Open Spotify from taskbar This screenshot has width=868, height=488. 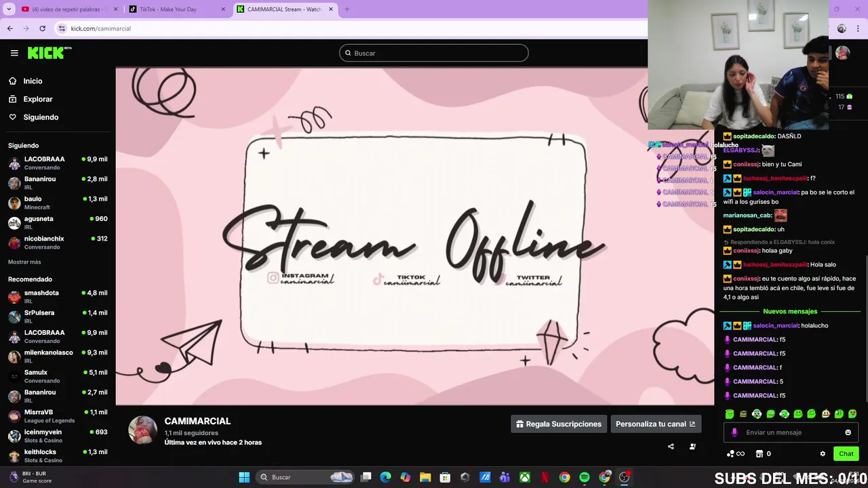(584, 477)
